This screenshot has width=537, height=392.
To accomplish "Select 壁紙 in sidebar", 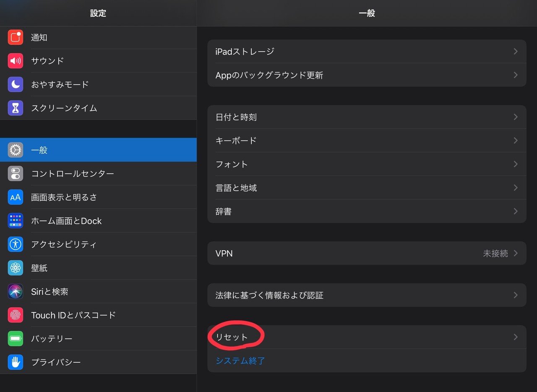I will coord(98,268).
